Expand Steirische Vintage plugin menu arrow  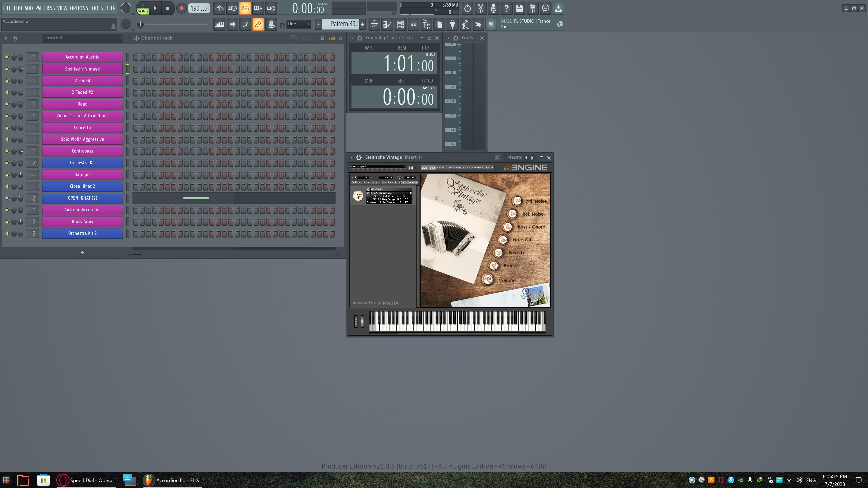pos(351,157)
